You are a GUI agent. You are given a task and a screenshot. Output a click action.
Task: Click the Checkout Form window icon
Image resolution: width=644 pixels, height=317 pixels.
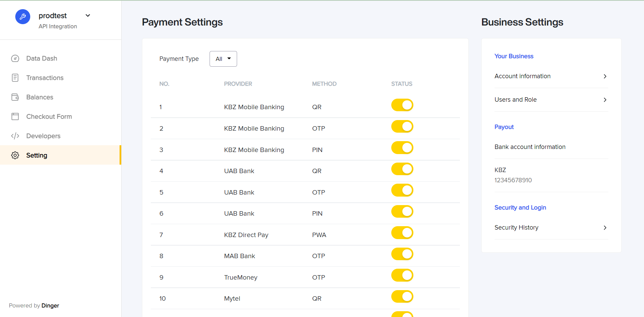click(15, 117)
